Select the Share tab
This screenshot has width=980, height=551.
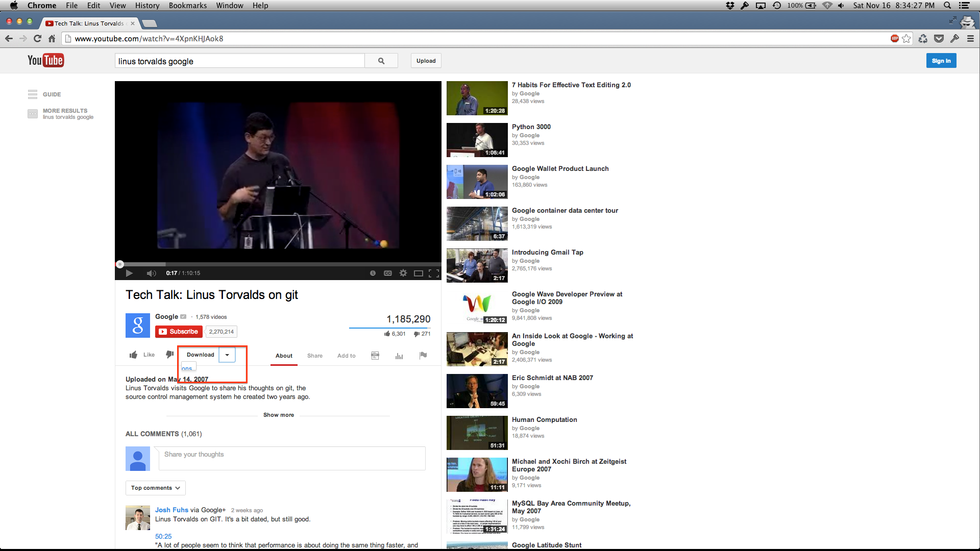click(315, 356)
